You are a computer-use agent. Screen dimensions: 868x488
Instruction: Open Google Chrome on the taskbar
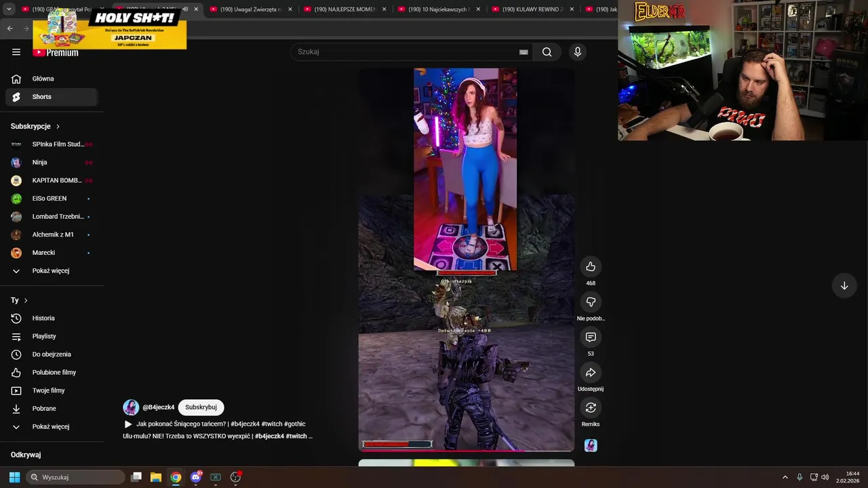[176, 477]
